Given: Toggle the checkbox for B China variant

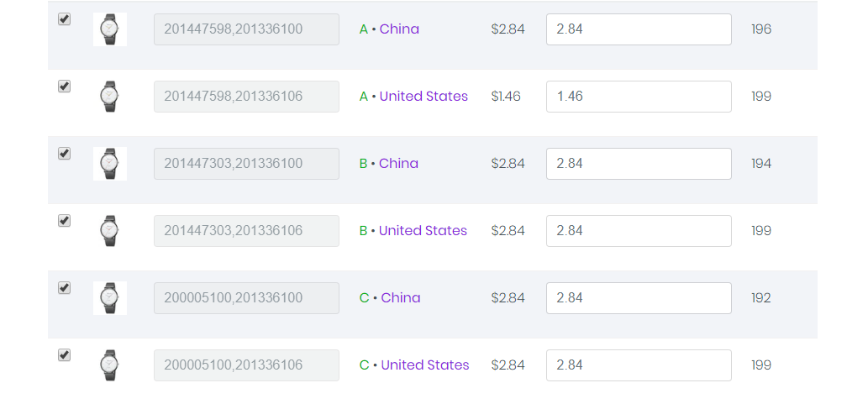Looking at the screenshot, I should 64,154.
